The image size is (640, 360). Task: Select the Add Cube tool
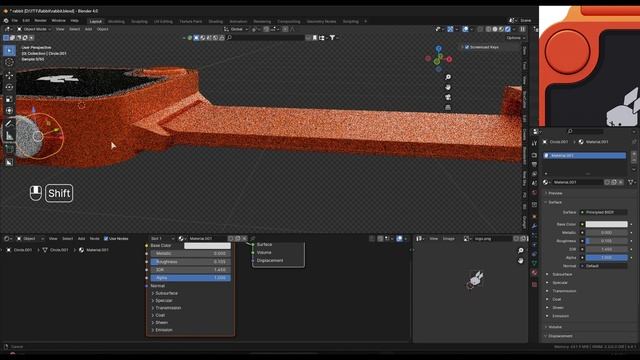tap(9, 149)
